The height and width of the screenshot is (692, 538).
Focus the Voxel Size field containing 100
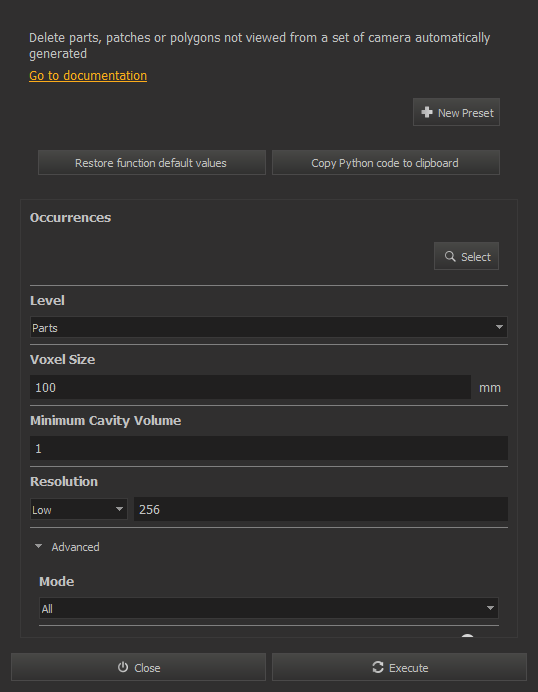[x=250, y=387]
